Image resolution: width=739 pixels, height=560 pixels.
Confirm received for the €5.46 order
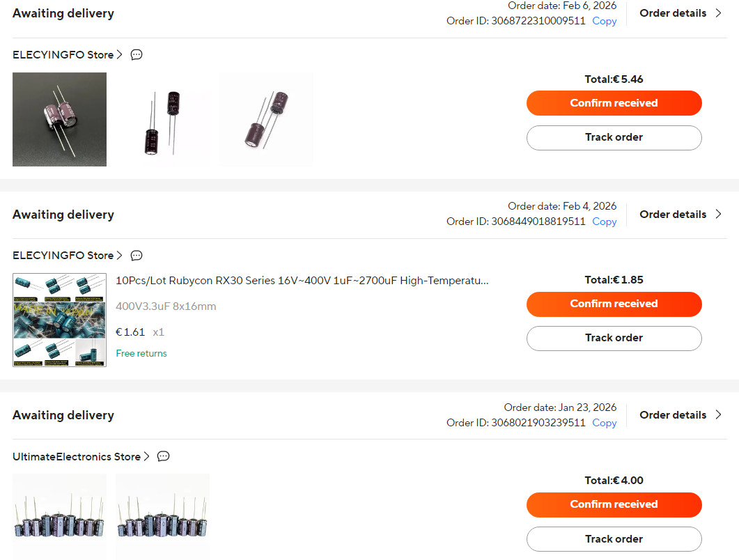click(614, 103)
